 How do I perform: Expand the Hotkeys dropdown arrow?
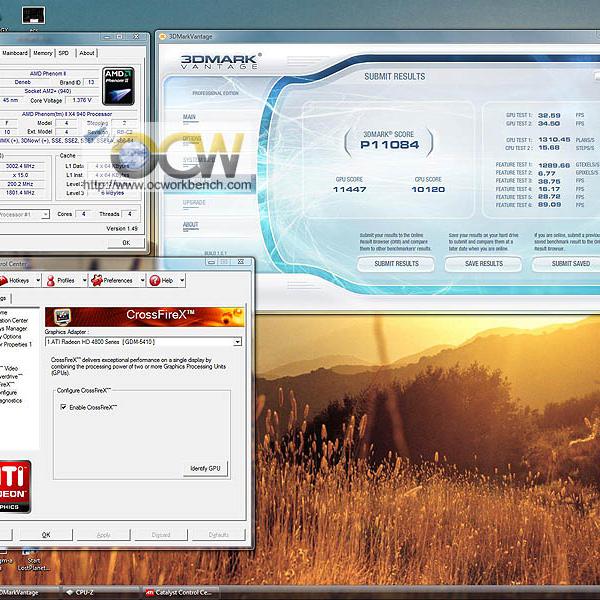click(39, 281)
